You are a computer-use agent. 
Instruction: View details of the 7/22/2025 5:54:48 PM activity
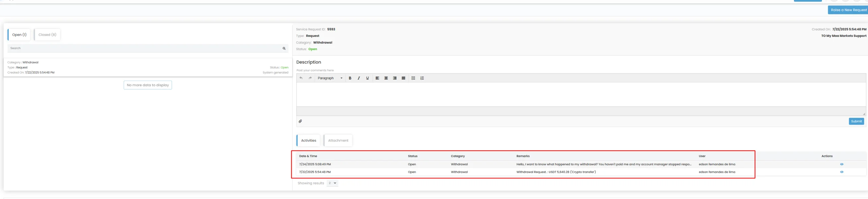(841, 172)
